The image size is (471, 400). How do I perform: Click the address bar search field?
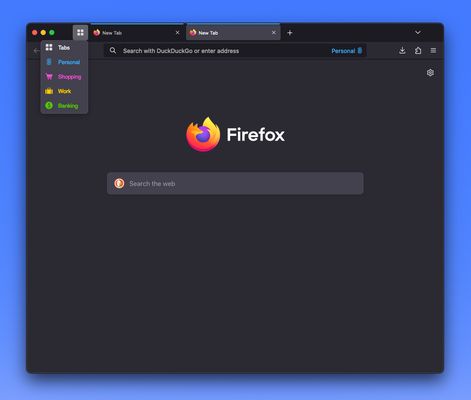click(235, 51)
